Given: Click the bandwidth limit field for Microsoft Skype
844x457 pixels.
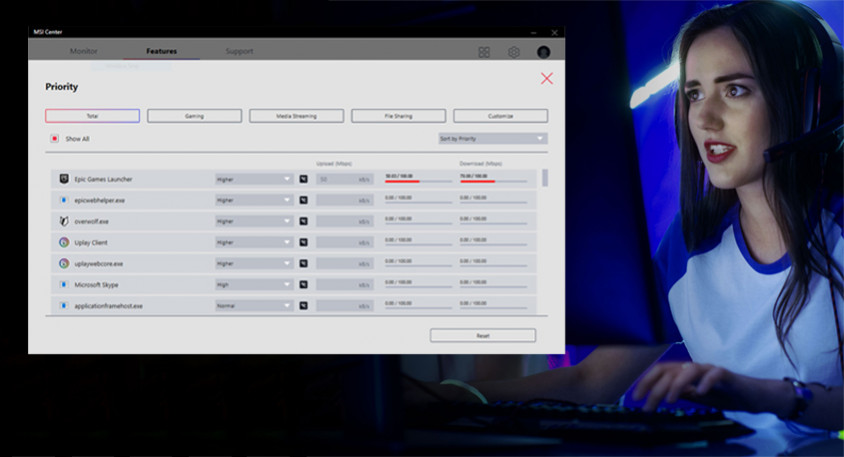Looking at the screenshot, I should (x=344, y=284).
